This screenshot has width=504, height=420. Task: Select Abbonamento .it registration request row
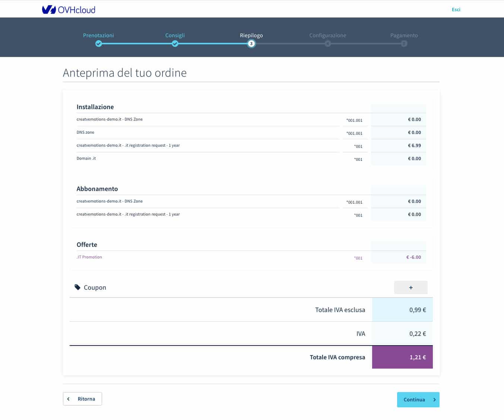pyautogui.click(x=128, y=214)
